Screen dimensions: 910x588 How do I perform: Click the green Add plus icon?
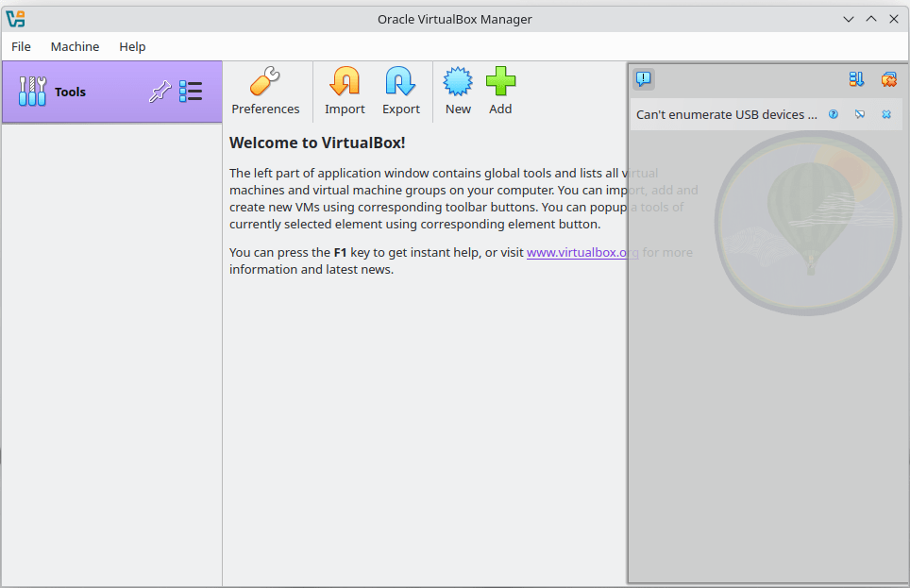(x=500, y=81)
